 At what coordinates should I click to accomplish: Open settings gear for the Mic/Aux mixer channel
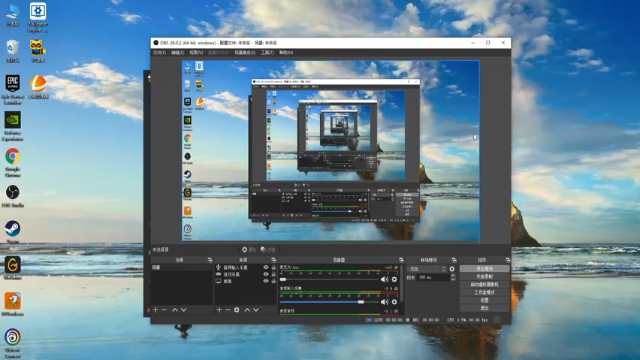coord(394,280)
